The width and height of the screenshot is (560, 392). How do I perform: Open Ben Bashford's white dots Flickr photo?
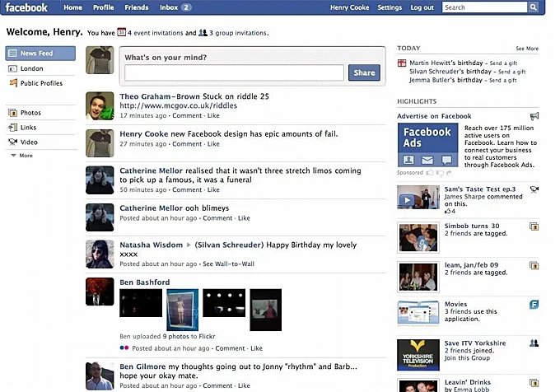224,303
